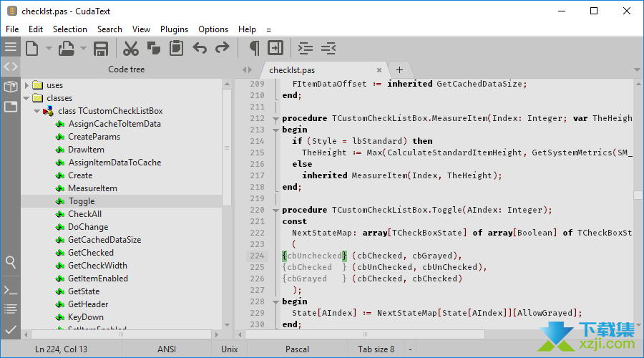
Task: Open the dropdown next to Open file
Action: (83, 48)
